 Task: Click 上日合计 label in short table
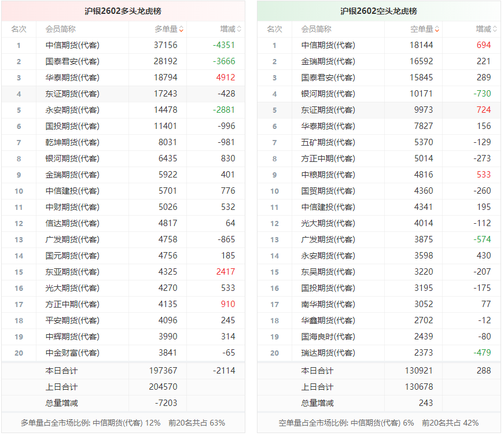pos(317,387)
